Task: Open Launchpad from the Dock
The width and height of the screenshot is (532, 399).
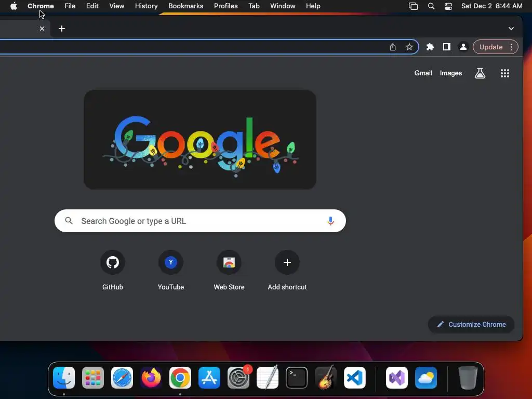Action: point(93,378)
